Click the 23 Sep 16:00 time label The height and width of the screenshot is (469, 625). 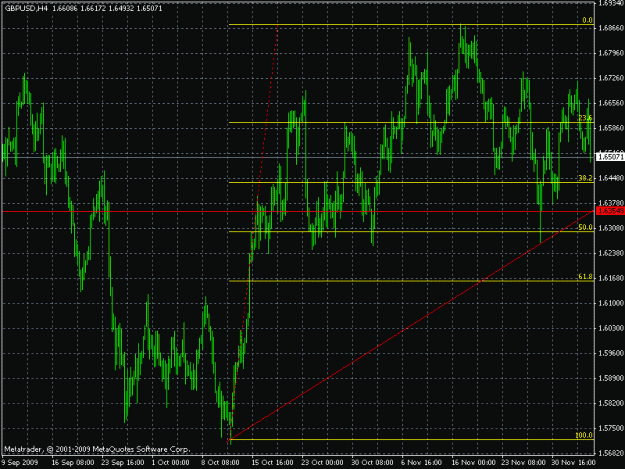tap(123, 462)
